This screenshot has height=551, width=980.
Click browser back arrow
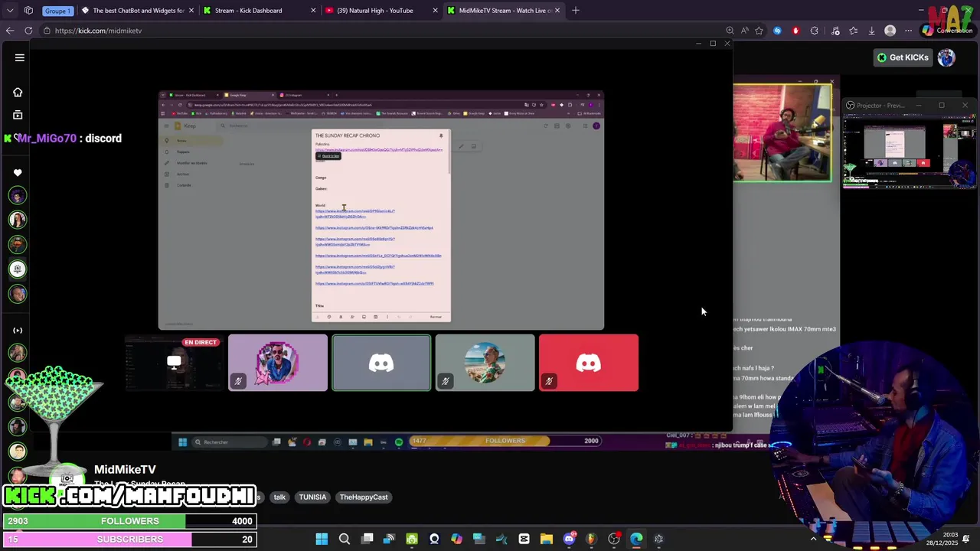coord(10,31)
